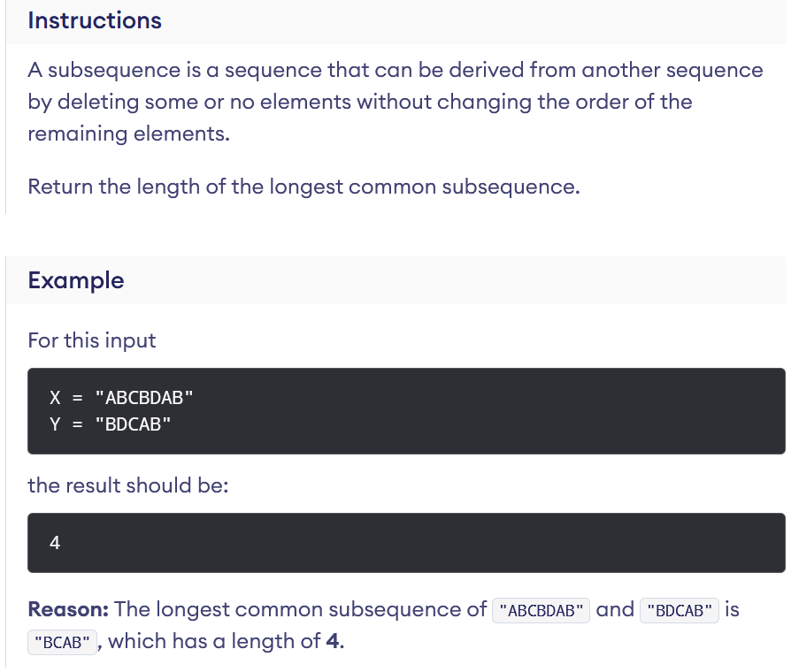This screenshot has height=672, width=799.
Task: Click the "Return the length" sentence
Action: point(303,187)
